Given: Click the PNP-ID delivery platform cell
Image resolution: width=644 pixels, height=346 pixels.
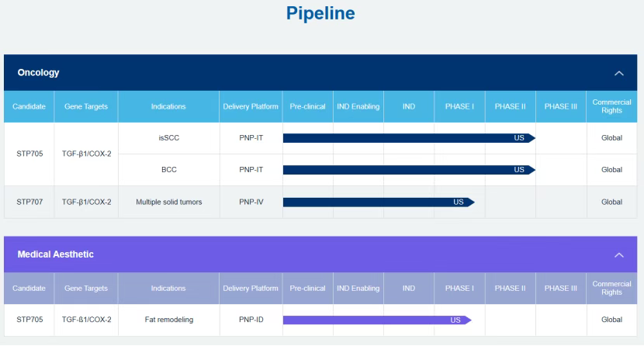Looking at the screenshot, I should tap(251, 320).
